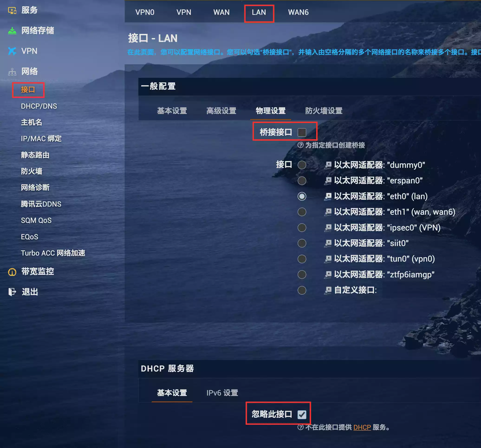Expand the 带宽监控 sidebar section
The image size is (481, 448).
pyautogui.click(x=38, y=272)
